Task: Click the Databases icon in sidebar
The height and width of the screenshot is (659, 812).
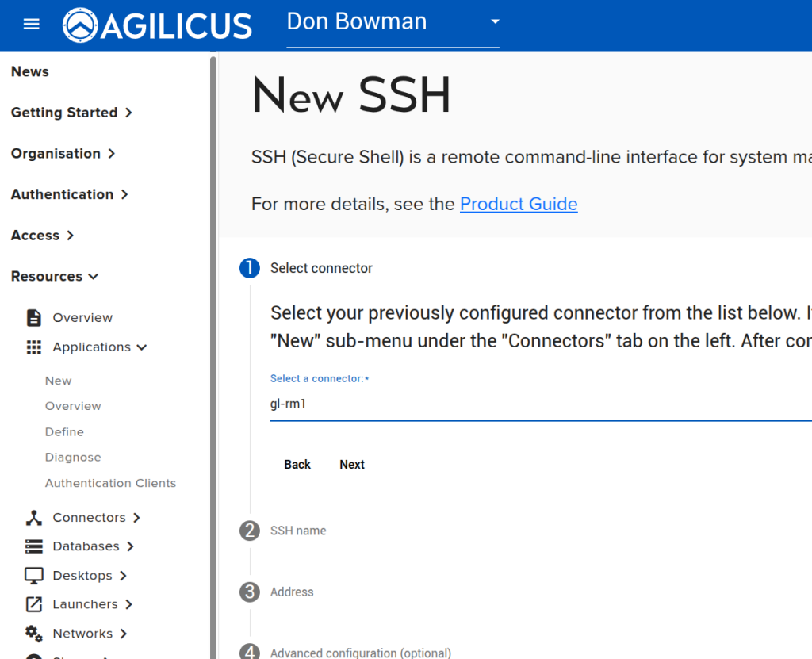Action: (x=34, y=546)
